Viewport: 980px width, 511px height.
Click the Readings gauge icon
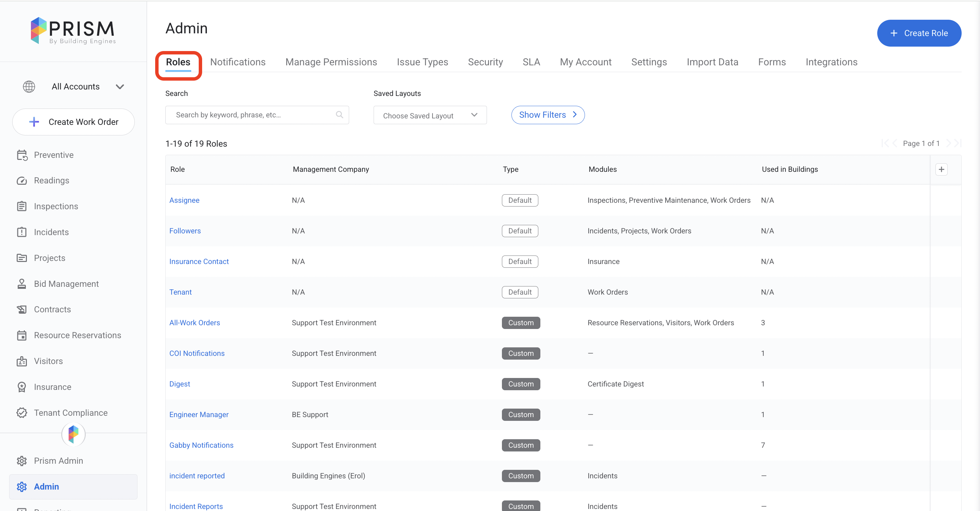tap(22, 181)
